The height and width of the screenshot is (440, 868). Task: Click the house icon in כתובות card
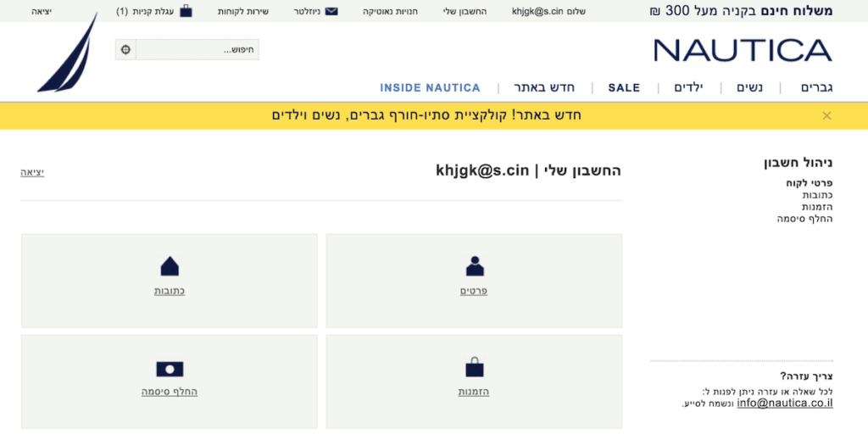(170, 266)
